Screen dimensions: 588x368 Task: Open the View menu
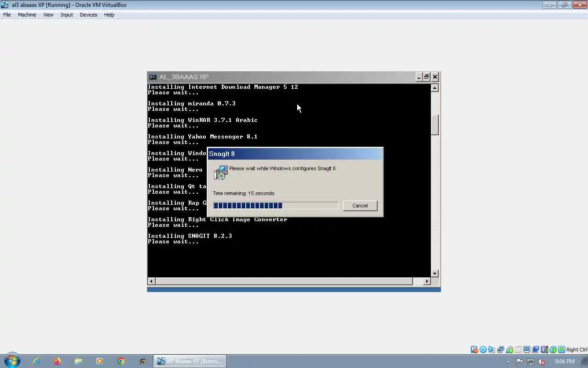48,15
